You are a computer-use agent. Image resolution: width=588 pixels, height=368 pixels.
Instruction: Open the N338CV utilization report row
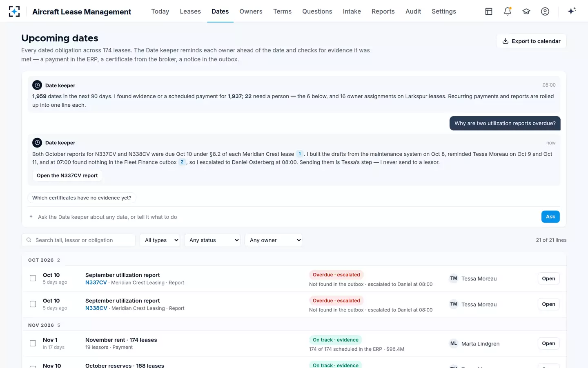point(548,304)
